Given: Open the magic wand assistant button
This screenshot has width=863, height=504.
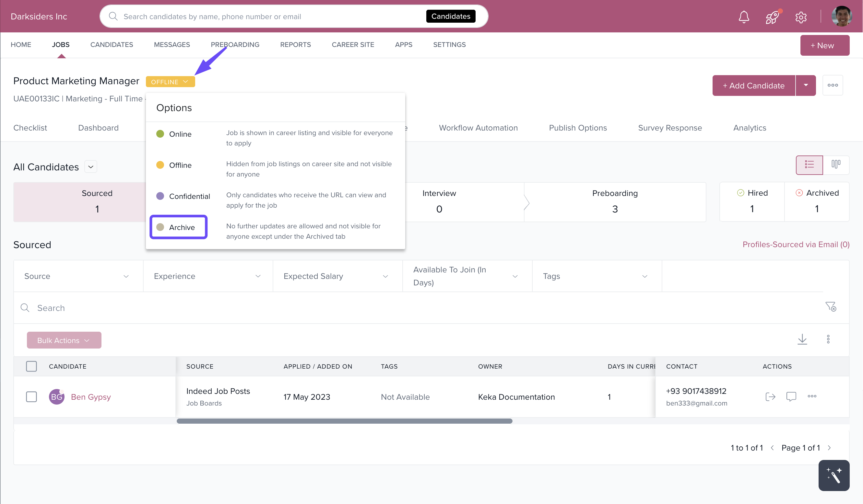Looking at the screenshot, I should 833,475.
